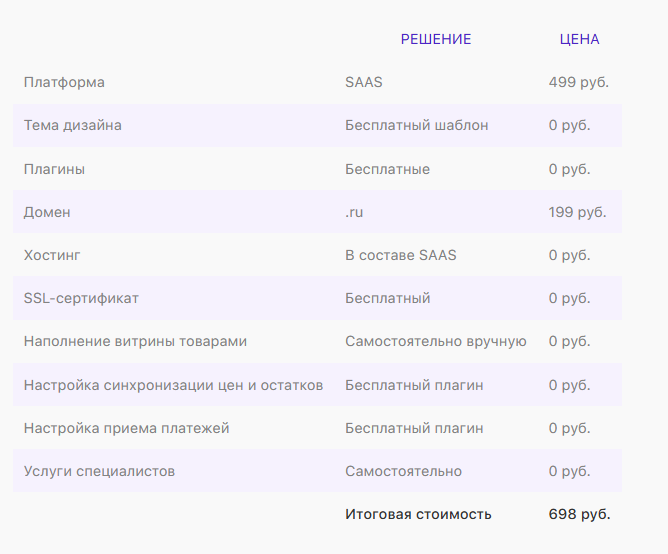This screenshot has width=668, height=554.
Task: Select the SSL-сертификат row label
Action: point(81,298)
